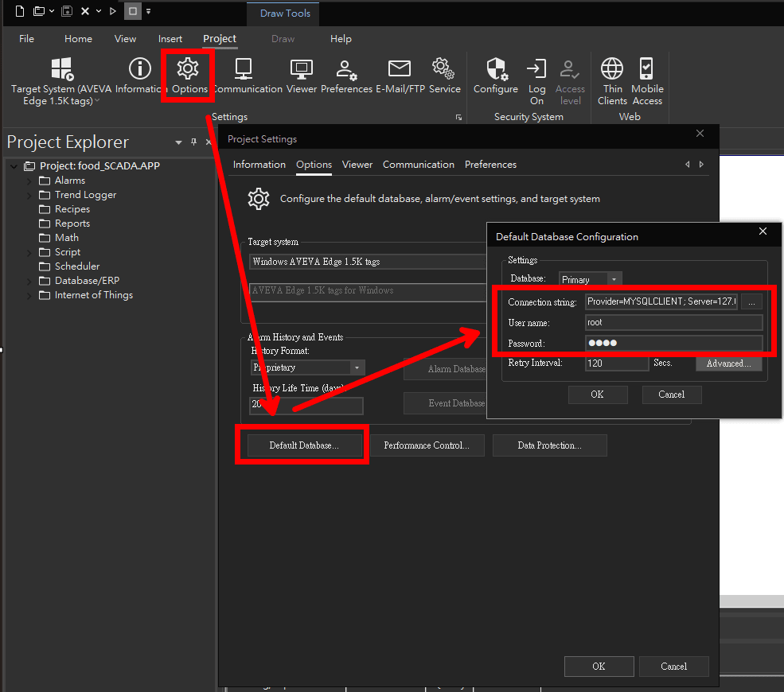Open Target System ribbon button

coord(61,81)
